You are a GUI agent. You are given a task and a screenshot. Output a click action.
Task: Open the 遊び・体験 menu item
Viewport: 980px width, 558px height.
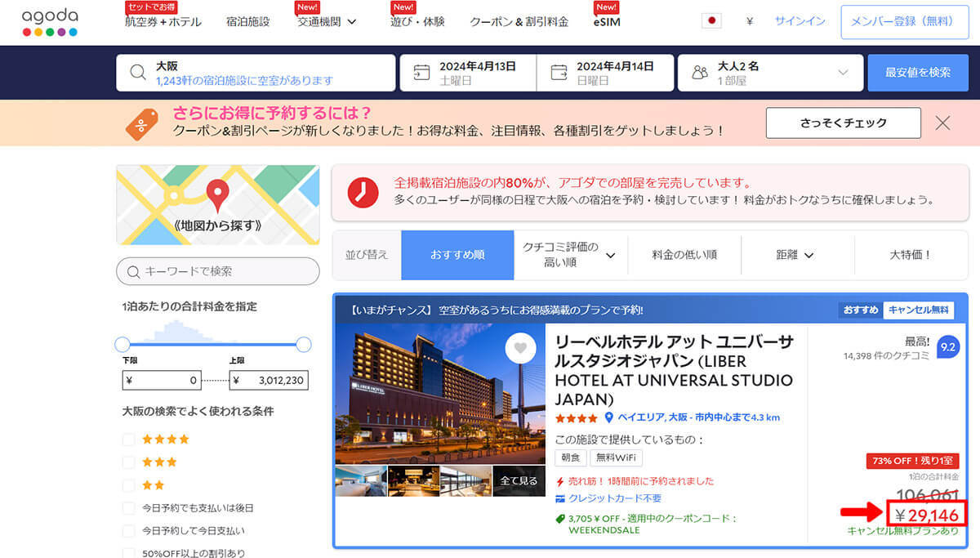(417, 22)
